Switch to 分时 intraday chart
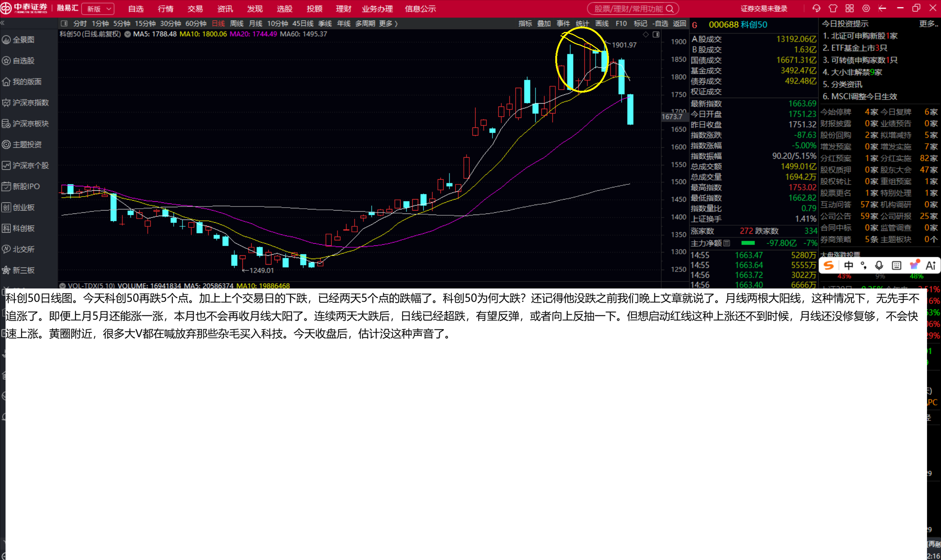This screenshot has width=941, height=560. [x=80, y=24]
